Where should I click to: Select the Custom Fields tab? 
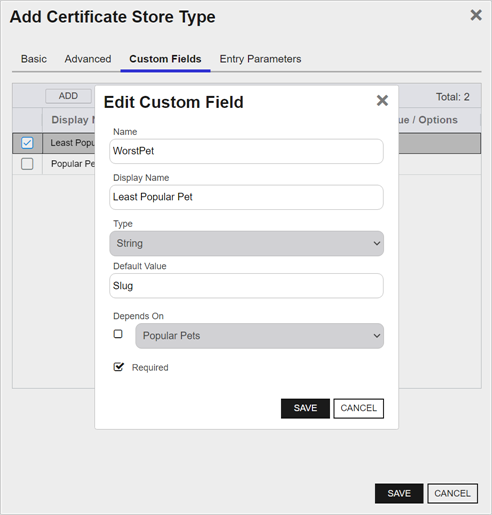coord(165,59)
